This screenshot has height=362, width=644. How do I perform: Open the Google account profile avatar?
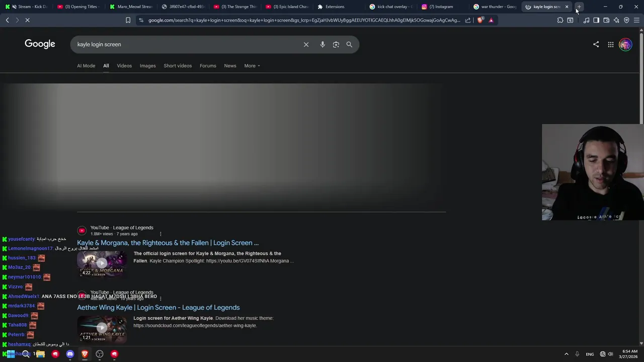pyautogui.click(x=625, y=44)
